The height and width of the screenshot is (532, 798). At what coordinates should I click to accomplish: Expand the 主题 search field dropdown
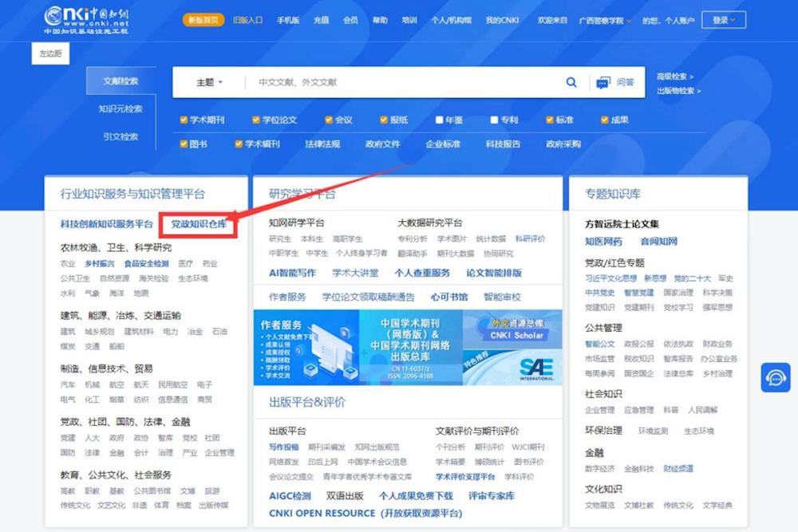(210, 82)
